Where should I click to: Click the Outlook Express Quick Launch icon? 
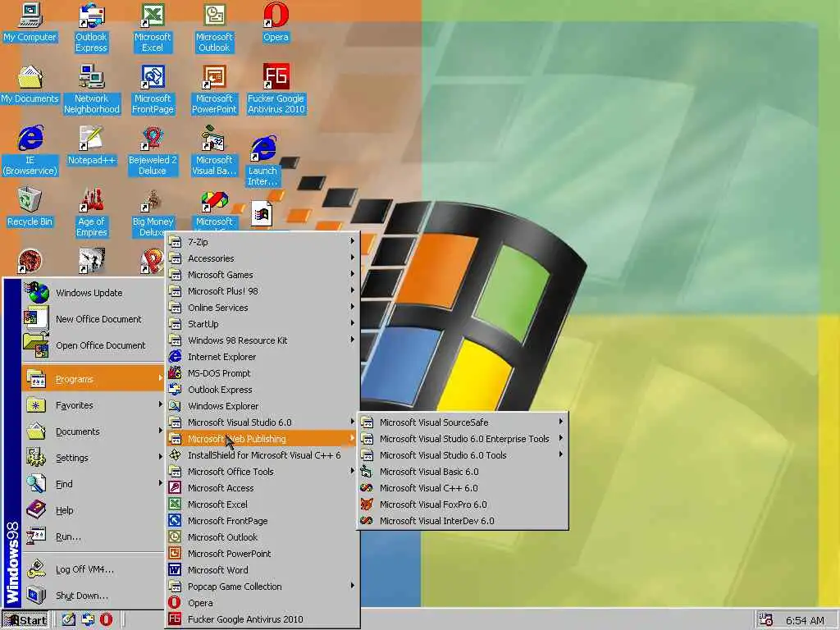coord(88,619)
